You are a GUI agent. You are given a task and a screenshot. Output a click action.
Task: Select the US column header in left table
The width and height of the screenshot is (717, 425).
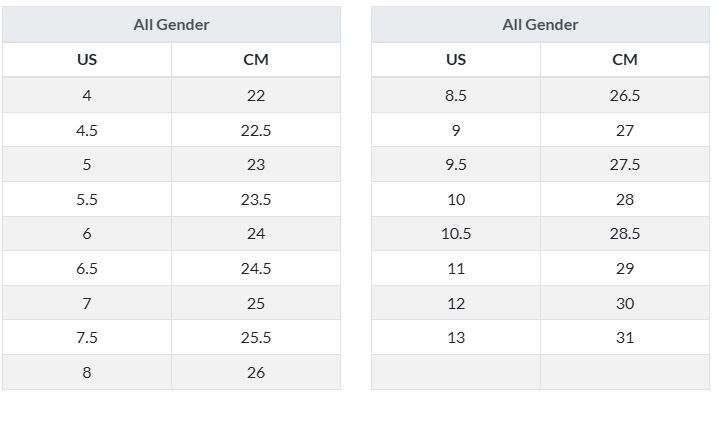point(87,60)
